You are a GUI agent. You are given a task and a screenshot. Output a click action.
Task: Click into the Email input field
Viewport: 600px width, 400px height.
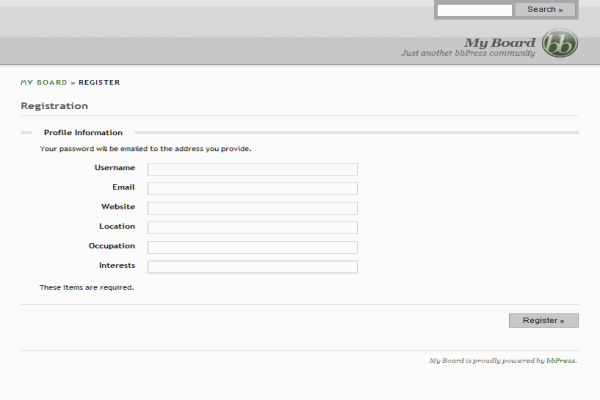click(252, 188)
